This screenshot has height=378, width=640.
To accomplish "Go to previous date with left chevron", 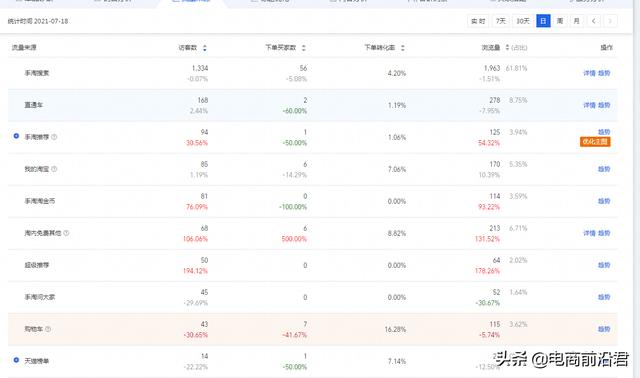I will [593, 21].
